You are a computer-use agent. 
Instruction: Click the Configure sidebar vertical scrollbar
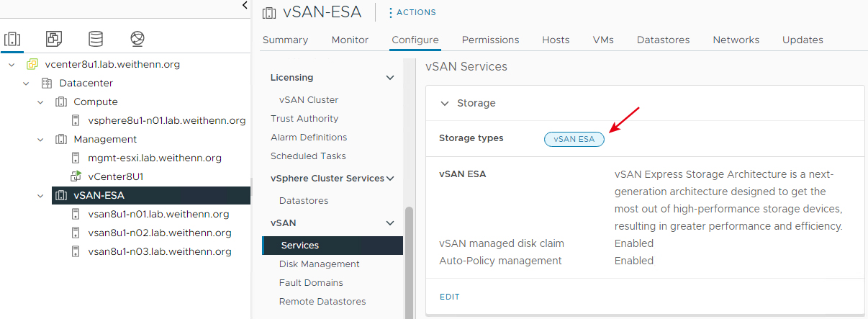(409, 262)
